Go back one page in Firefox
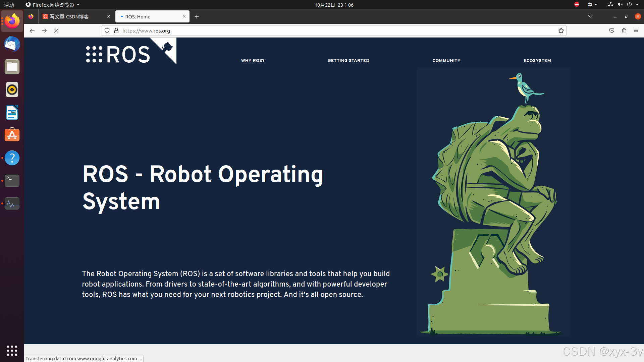The image size is (644, 362). (x=32, y=31)
